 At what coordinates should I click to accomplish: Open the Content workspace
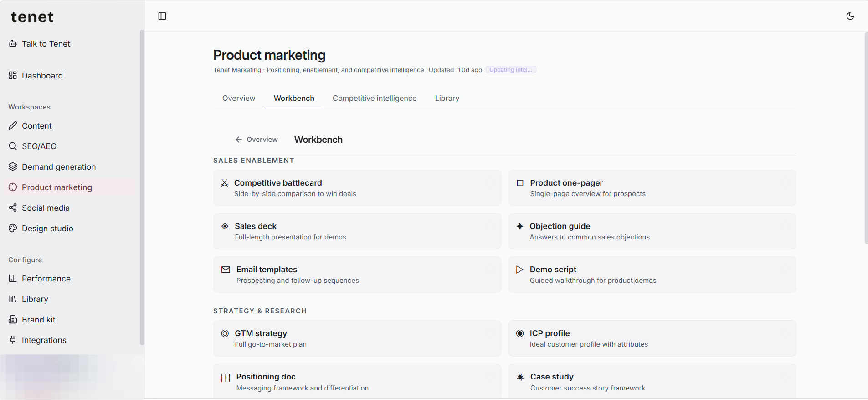(68, 126)
